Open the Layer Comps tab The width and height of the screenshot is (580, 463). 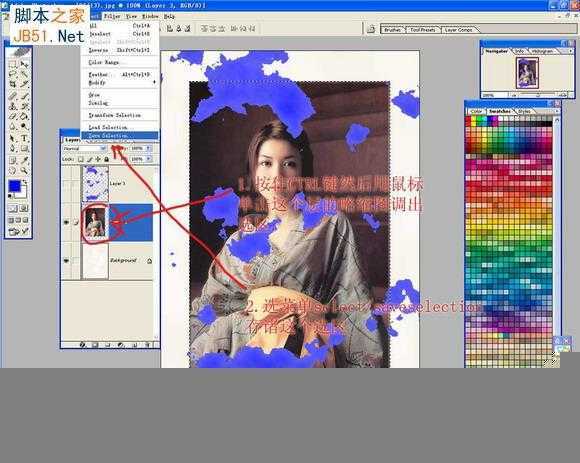(459, 30)
